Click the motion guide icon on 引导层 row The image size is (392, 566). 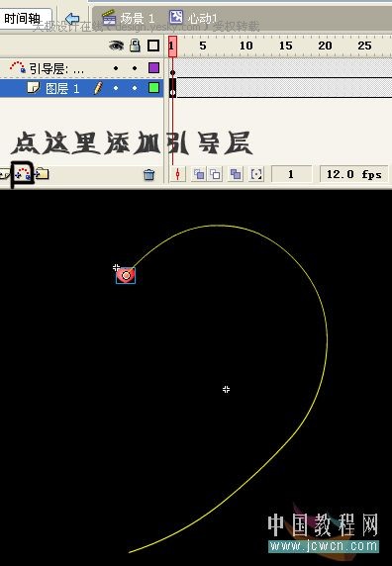click(18, 67)
